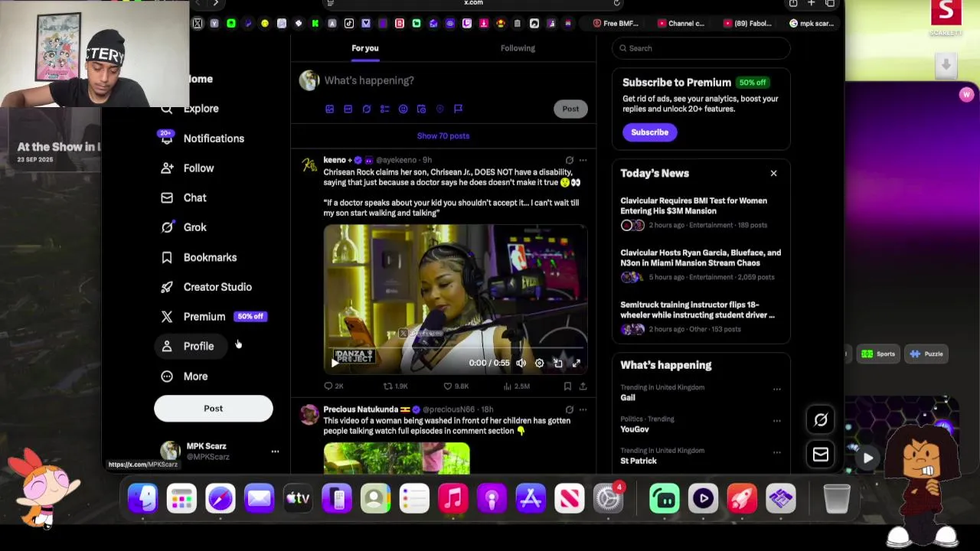The width and height of the screenshot is (980, 551).
Task: Open video settings gear on keeno video
Action: (x=539, y=364)
